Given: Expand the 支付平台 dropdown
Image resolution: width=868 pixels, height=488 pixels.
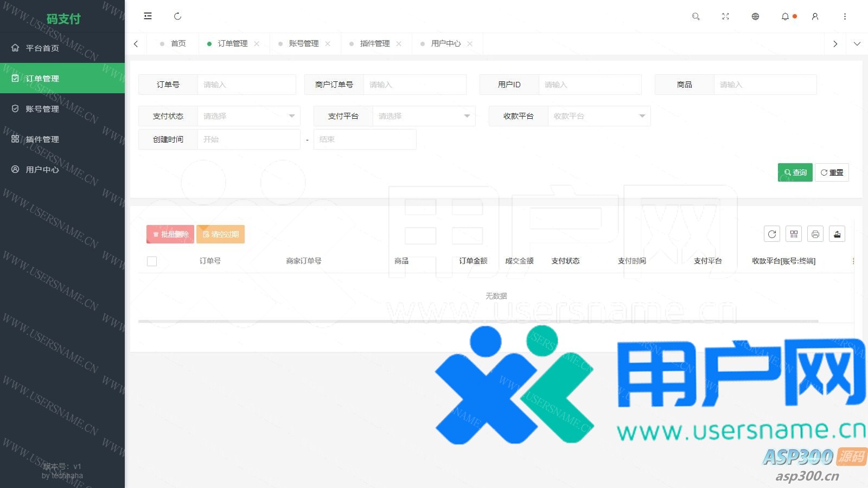Looking at the screenshot, I should 424,116.
